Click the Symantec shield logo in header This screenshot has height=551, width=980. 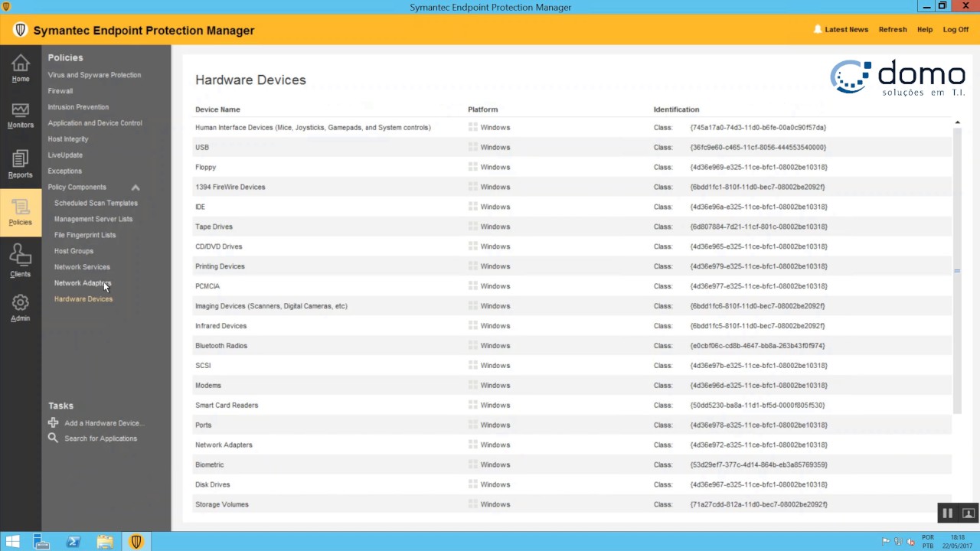coord(21,31)
